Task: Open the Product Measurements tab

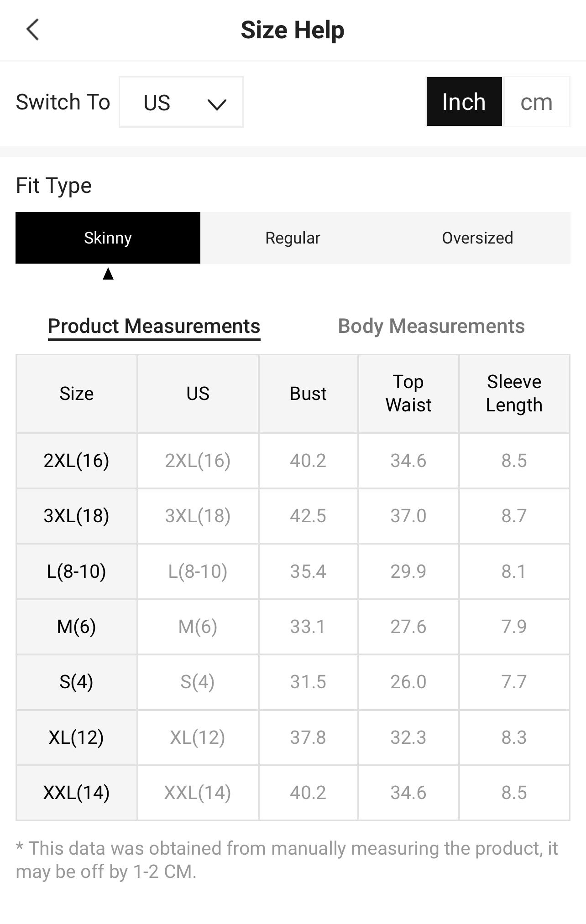Action: click(x=154, y=326)
